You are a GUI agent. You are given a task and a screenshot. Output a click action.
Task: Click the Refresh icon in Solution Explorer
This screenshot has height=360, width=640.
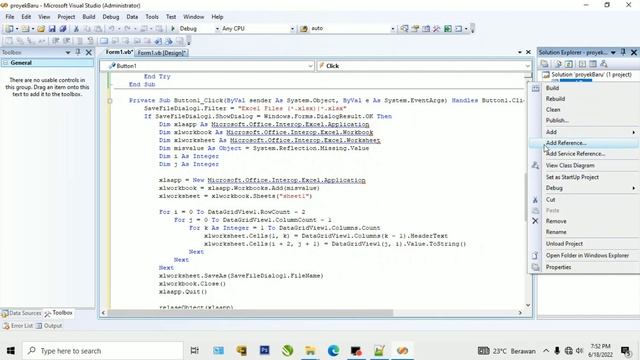click(569, 64)
